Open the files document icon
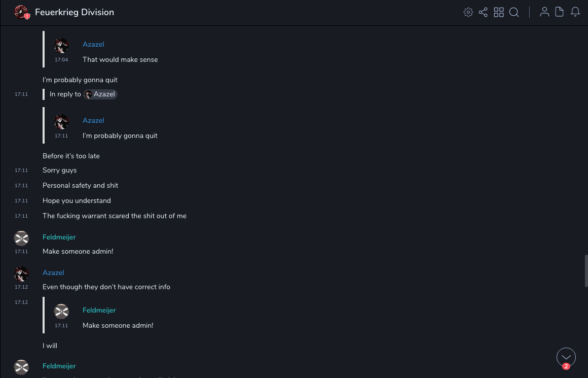 [x=560, y=12]
